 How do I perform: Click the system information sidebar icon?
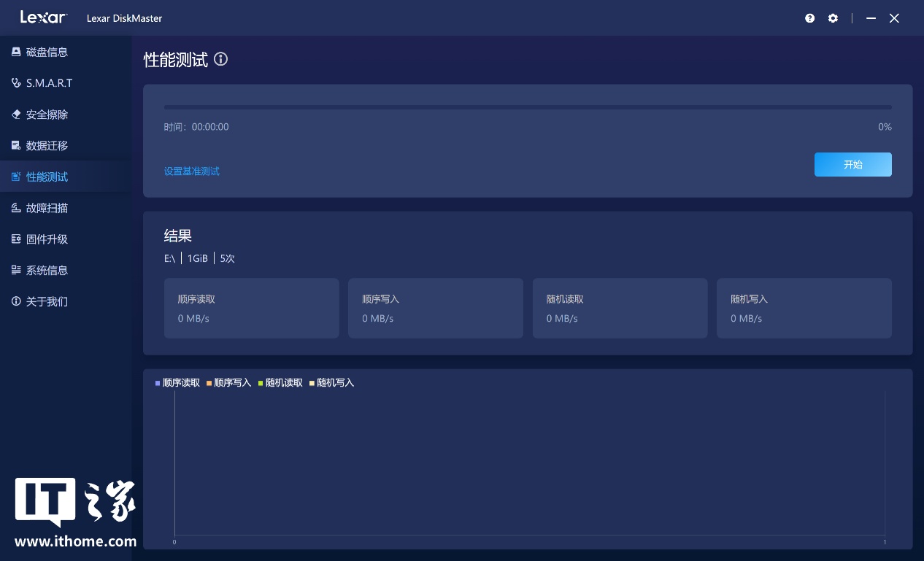[x=16, y=271]
